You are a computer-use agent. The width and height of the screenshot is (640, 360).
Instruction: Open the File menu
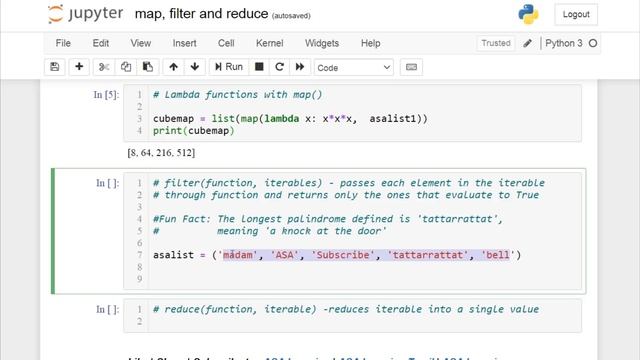[63, 43]
